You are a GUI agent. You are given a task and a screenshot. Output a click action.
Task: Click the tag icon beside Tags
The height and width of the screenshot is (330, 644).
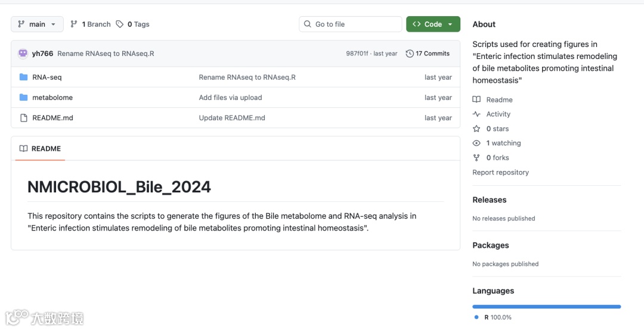120,24
